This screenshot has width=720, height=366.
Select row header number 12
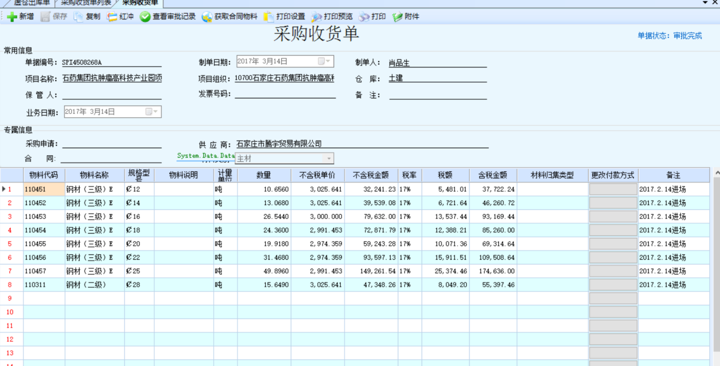11,339
